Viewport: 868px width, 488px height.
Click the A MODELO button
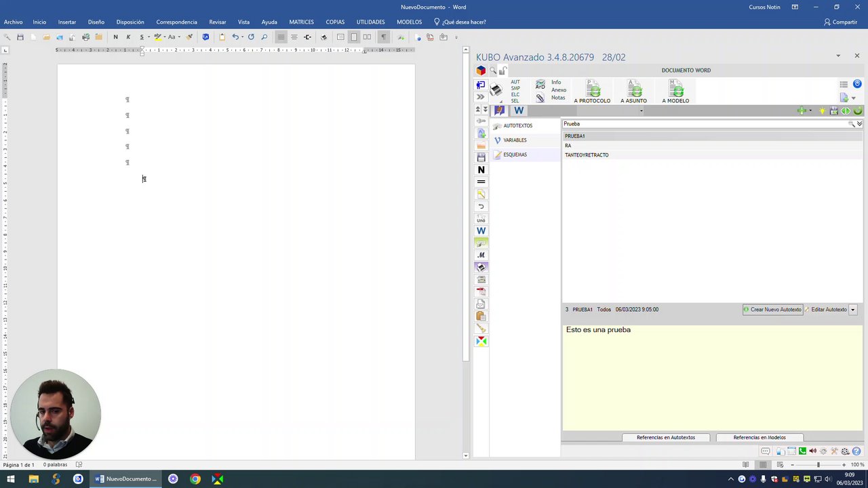tap(675, 91)
